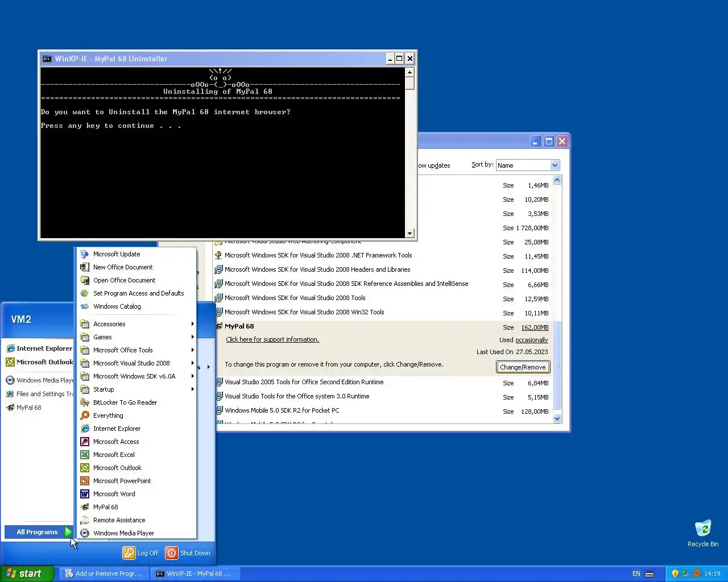Minimize the MyPal 68 Uninstaller console window
Image resolution: width=728 pixels, height=582 pixels.
pos(390,59)
